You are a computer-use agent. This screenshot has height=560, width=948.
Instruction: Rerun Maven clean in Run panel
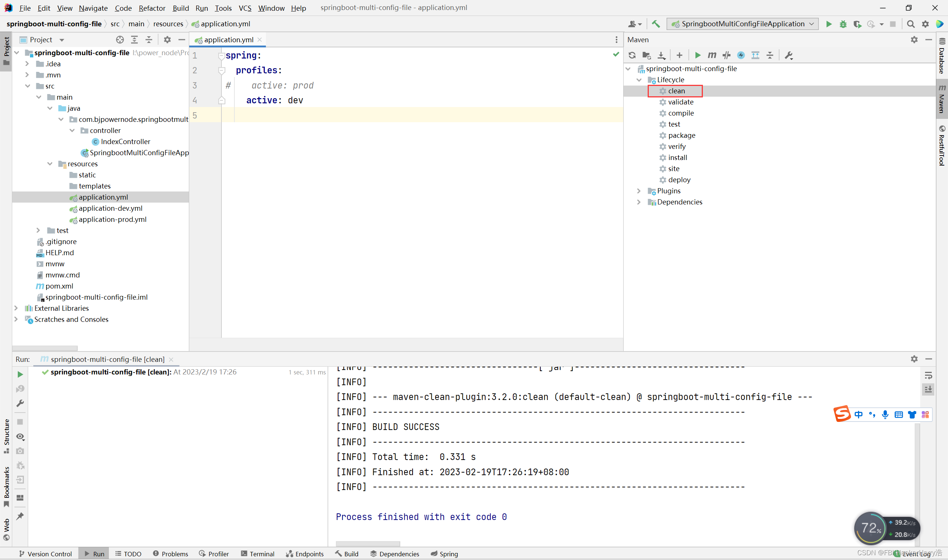pyautogui.click(x=20, y=374)
